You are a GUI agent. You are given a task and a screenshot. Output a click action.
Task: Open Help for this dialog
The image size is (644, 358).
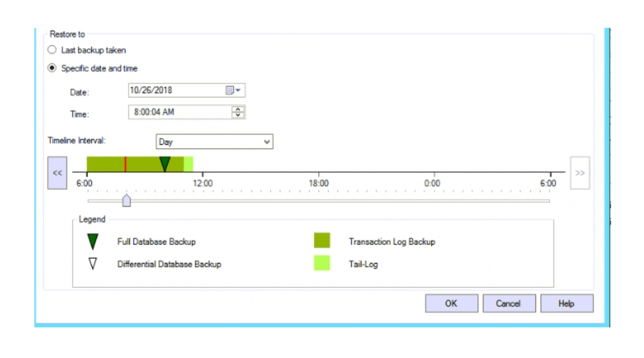(x=567, y=303)
